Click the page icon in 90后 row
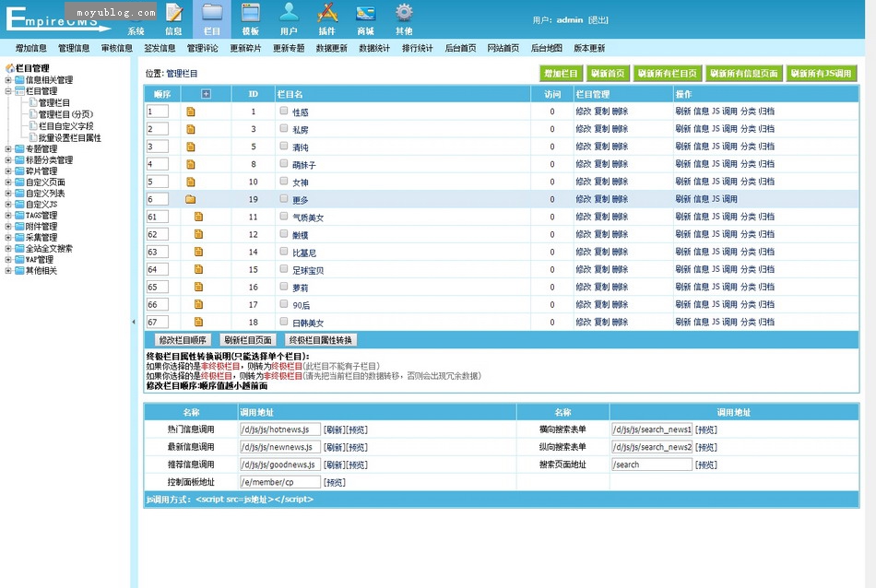The image size is (876, 588). tap(198, 305)
